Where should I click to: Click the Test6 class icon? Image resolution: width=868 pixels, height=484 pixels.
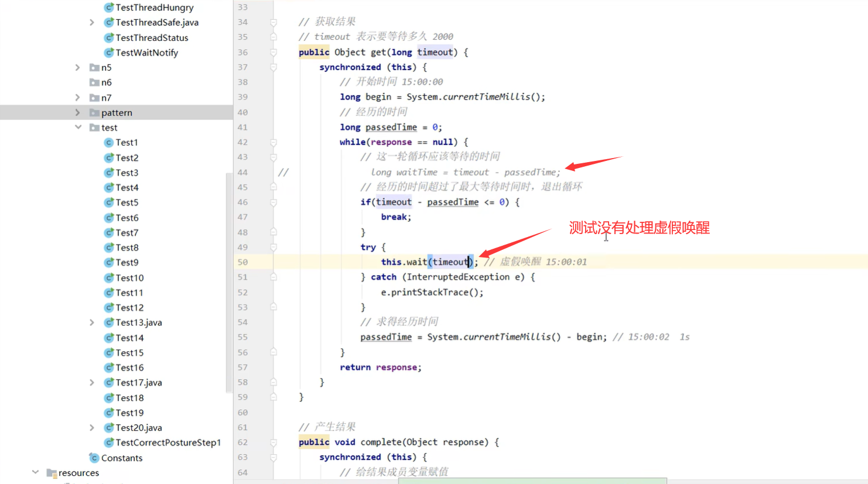tap(109, 218)
